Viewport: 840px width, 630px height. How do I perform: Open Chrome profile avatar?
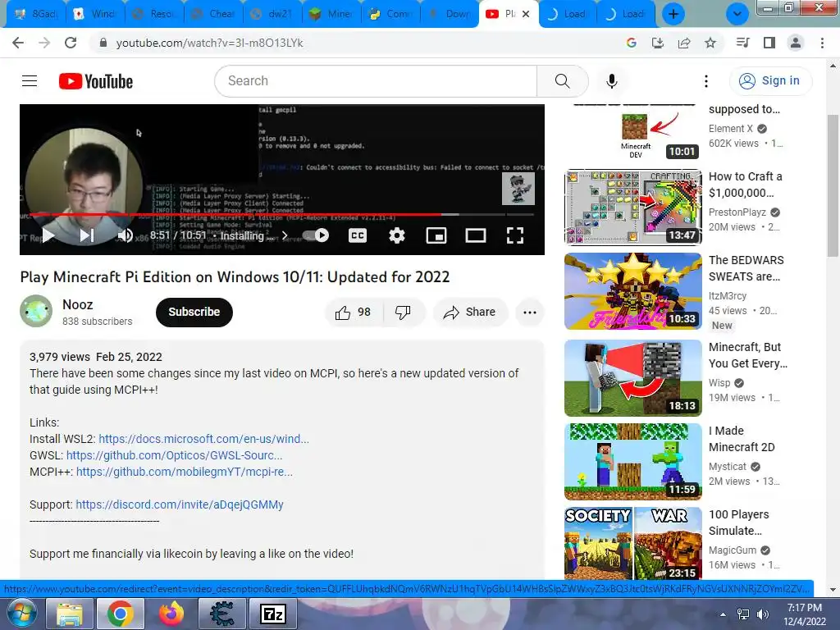(x=796, y=43)
